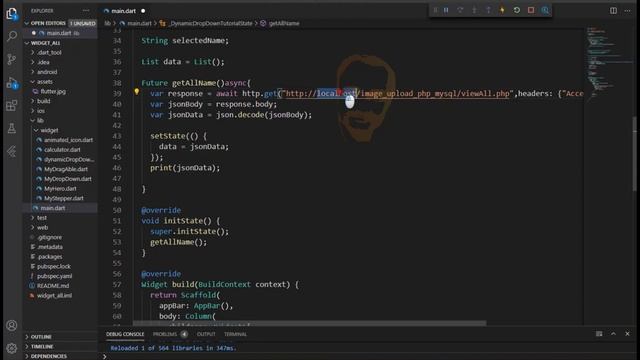The height and width of the screenshot is (360, 640).
Task: Click the viewAll.php URL on line 39
Action: click(397, 93)
